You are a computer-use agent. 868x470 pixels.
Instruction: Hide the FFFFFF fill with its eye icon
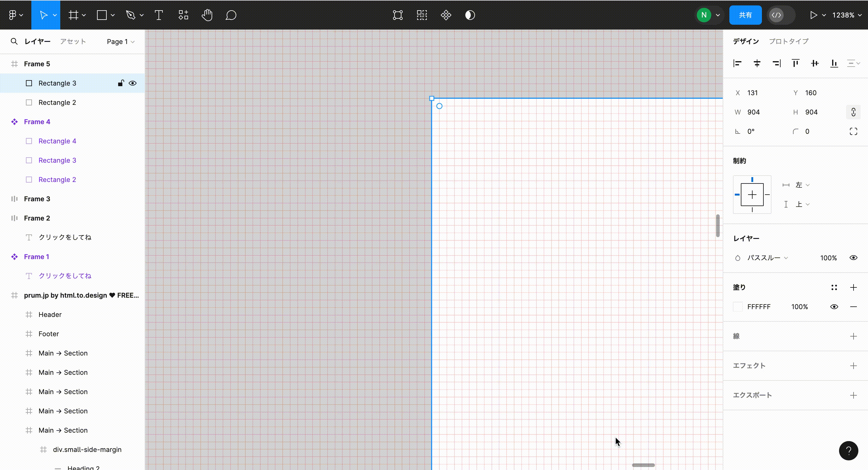coord(834,307)
